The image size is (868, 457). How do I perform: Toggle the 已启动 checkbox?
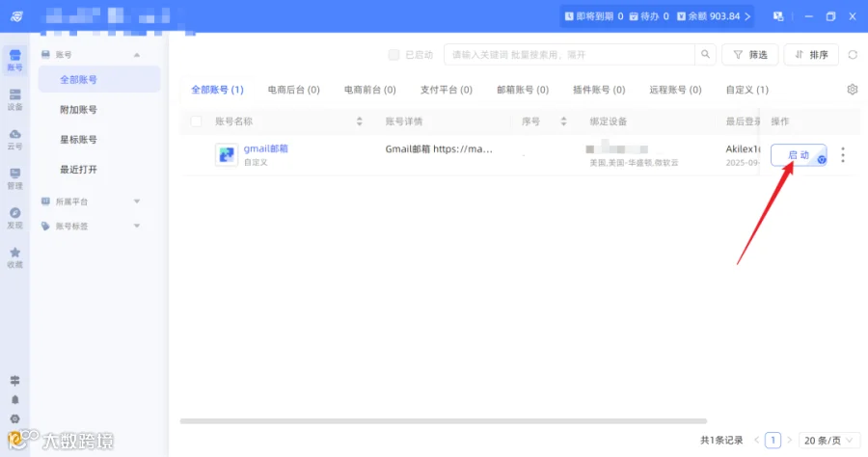pyautogui.click(x=393, y=55)
